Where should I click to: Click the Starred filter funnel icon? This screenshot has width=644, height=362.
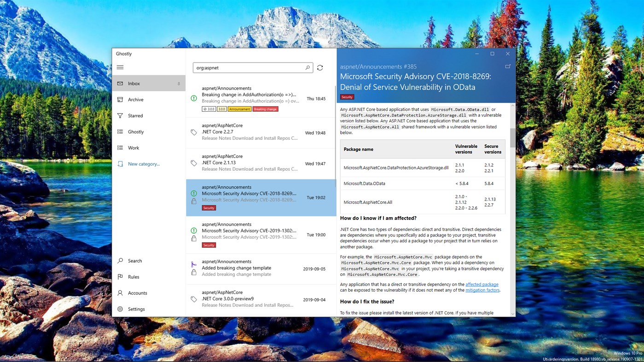click(120, 115)
